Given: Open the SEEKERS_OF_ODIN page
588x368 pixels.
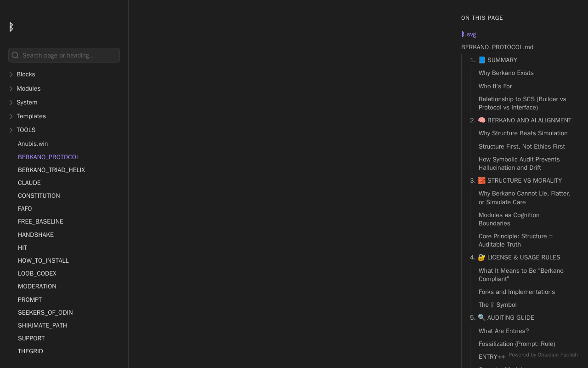Looking at the screenshot, I should pos(45,312).
